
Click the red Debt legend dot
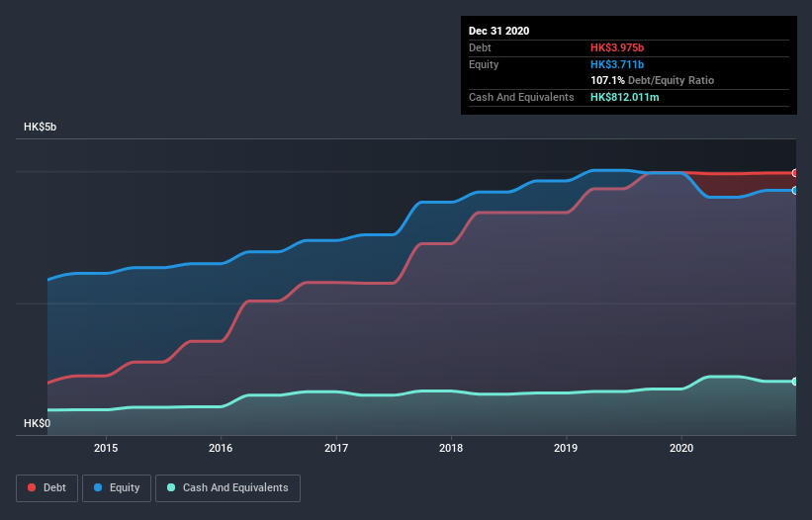pos(32,487)
